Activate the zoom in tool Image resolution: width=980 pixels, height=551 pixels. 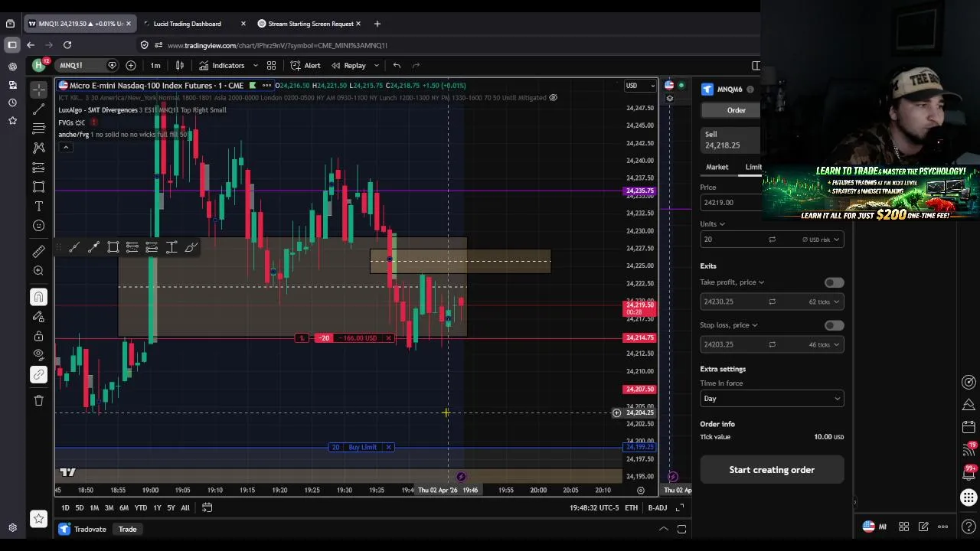click(39, 270)
